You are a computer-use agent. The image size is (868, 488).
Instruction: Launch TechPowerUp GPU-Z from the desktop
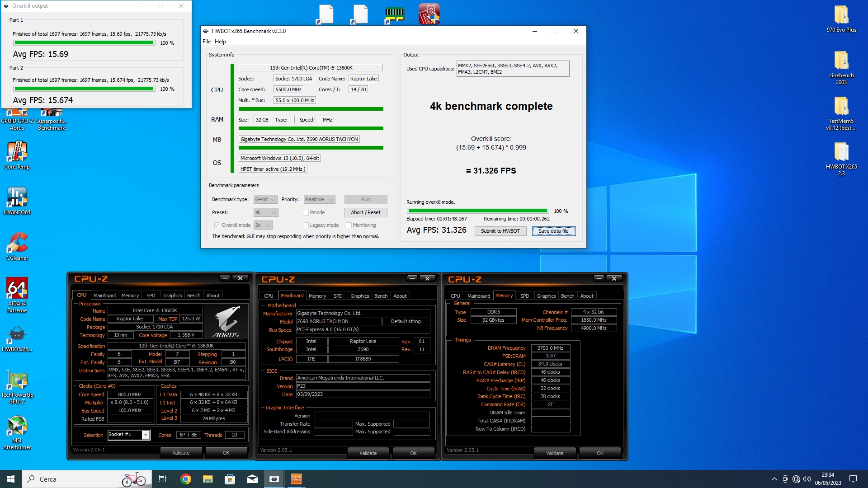click(x=17, y=387)
